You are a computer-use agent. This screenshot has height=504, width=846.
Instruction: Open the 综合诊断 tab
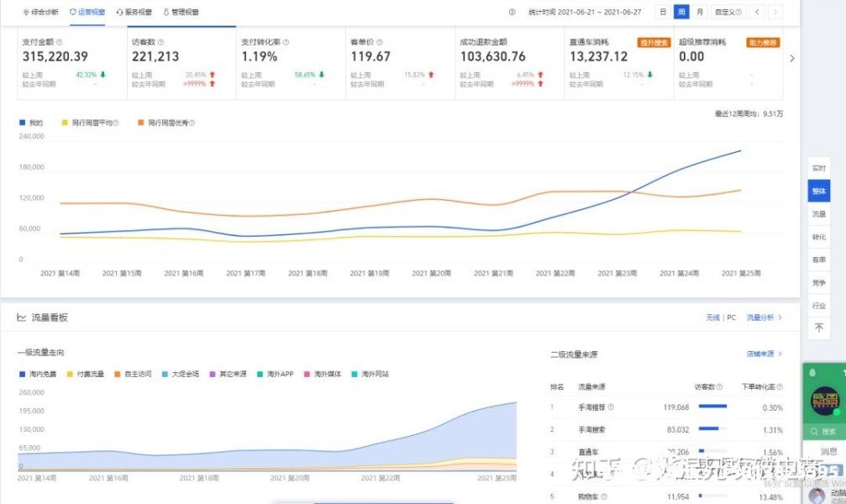coord(41,13)
